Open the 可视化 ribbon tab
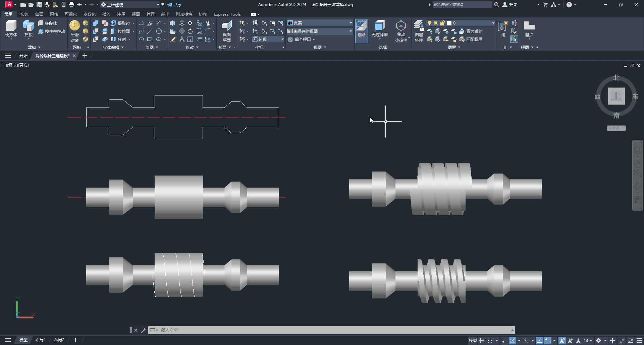Image resolution: width=644 pixels, height=345 pixels. [x=71, y=14]
